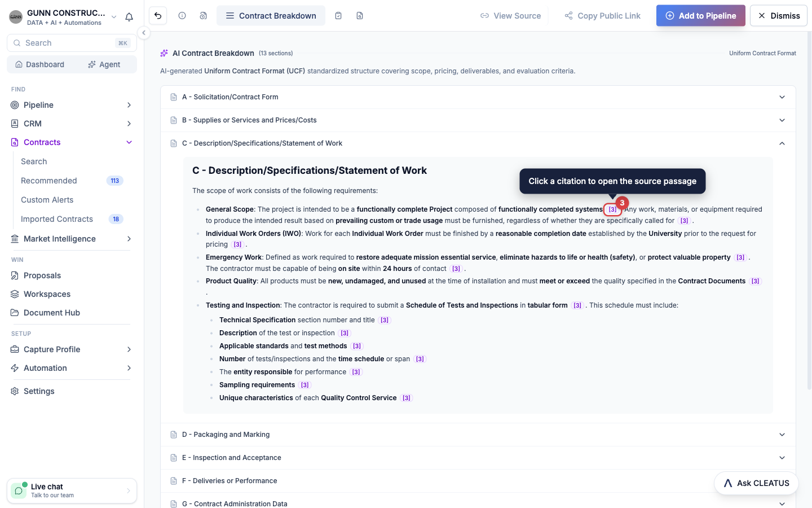Viewport: 812px width, 508px height.
Task: Go to Workspaces in sidebar
Action: pyautogui.click(x=72, y=294)
